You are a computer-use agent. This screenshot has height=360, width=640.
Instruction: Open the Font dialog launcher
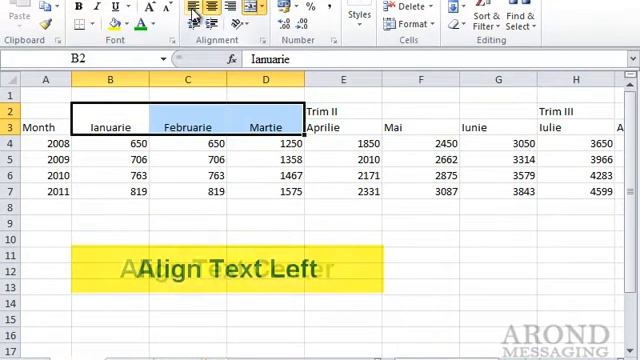point(172,40)
